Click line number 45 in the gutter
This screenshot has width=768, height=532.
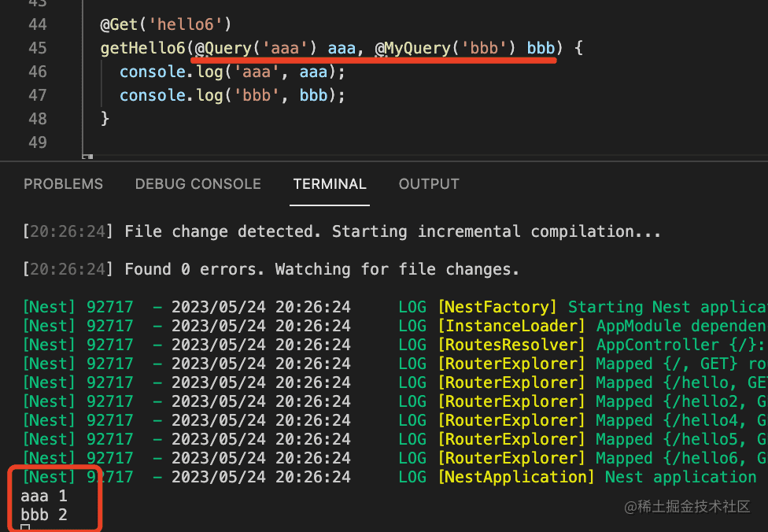[38, 48]
